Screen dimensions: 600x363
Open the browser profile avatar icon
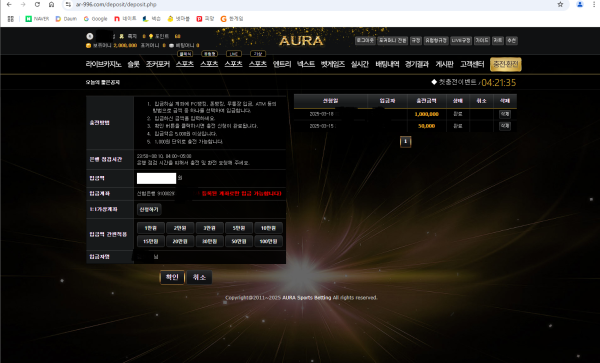(580, 5)
